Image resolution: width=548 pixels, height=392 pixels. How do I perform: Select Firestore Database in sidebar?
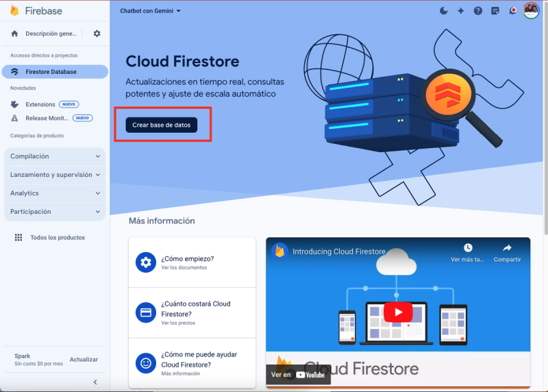coord(55,72)
